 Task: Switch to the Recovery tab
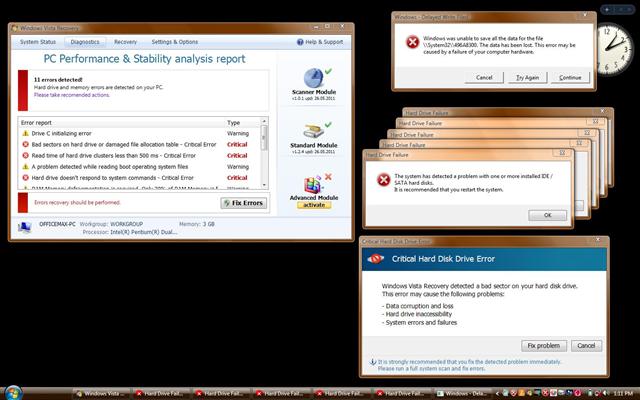click(125, 42)
